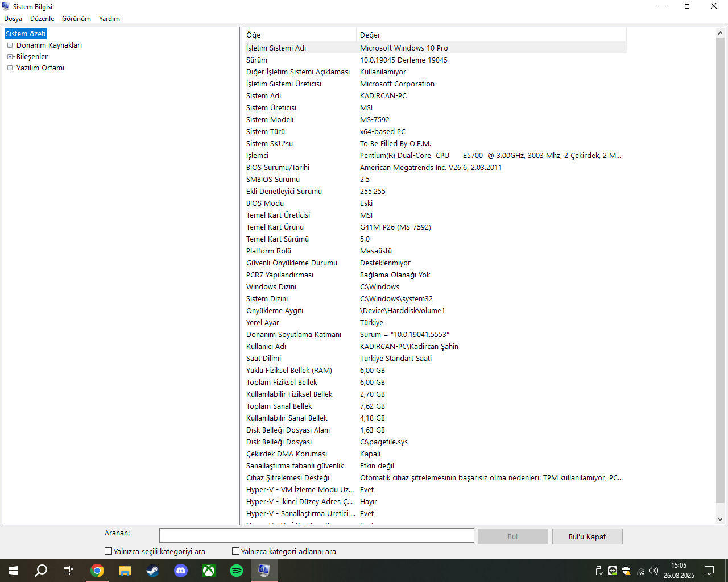This screenshot has height=582, width=728.
Task: Click the Sistem Bilgisi taskbar icon
Action: (x=264, y=571)
